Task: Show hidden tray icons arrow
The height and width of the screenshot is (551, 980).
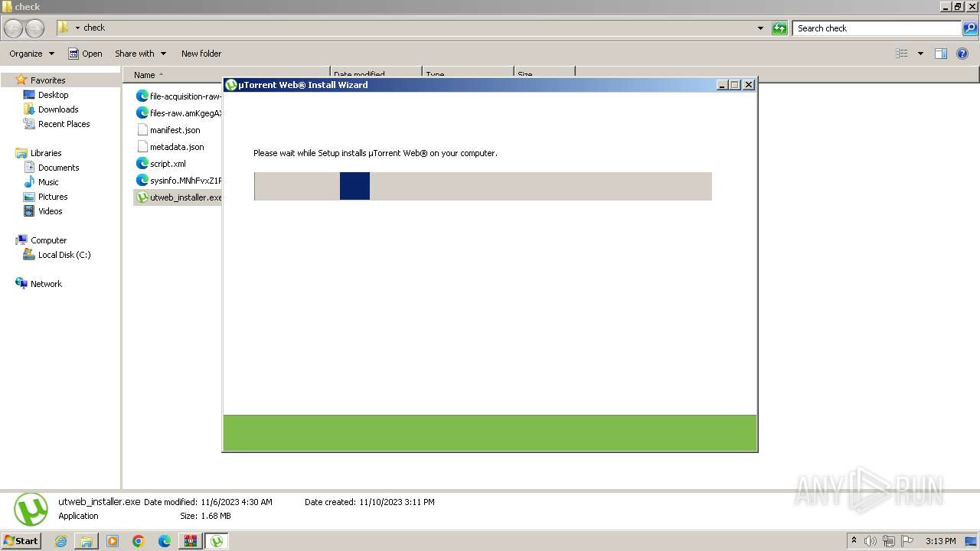Action: (x=854, y=541)
